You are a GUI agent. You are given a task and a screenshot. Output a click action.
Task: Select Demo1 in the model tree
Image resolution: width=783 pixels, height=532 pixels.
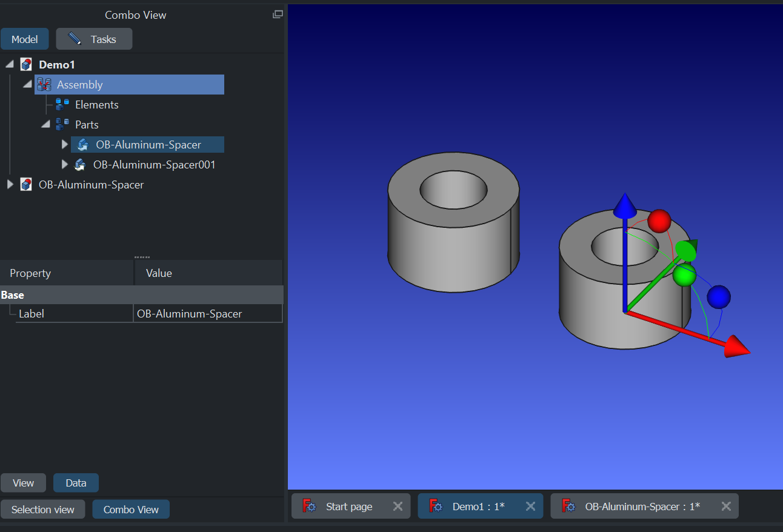(x=57, y=64)
